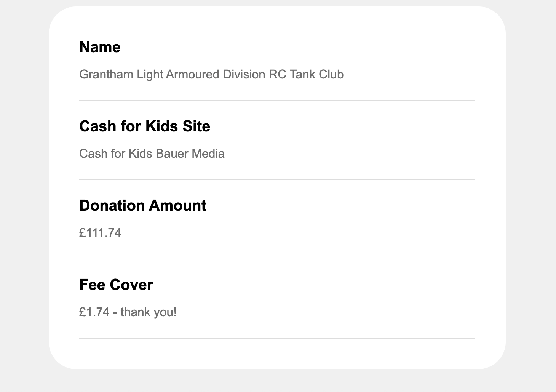The image size is (556, 392).
Task: Click the "Name" heading
Action: pyautogui.click(x=100, y=47)
